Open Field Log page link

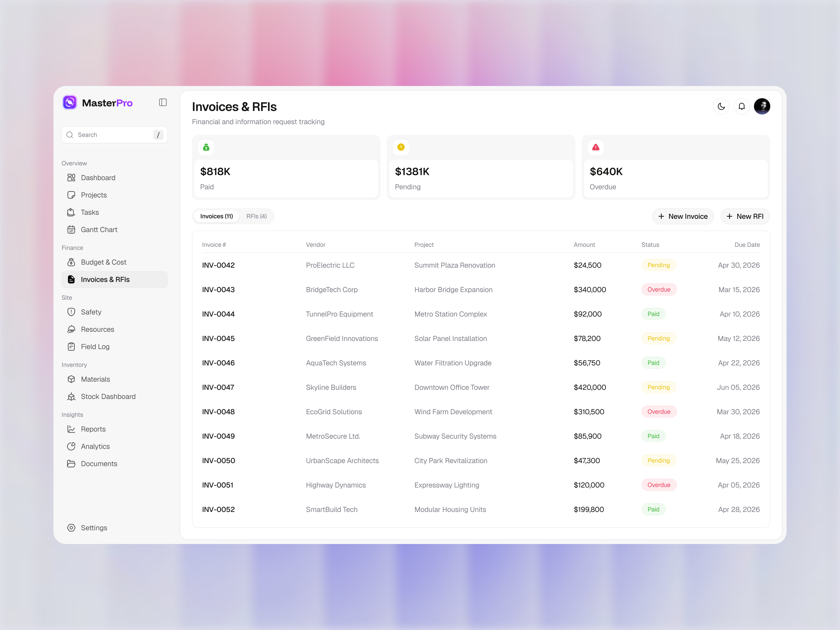[x=114, y=347]
